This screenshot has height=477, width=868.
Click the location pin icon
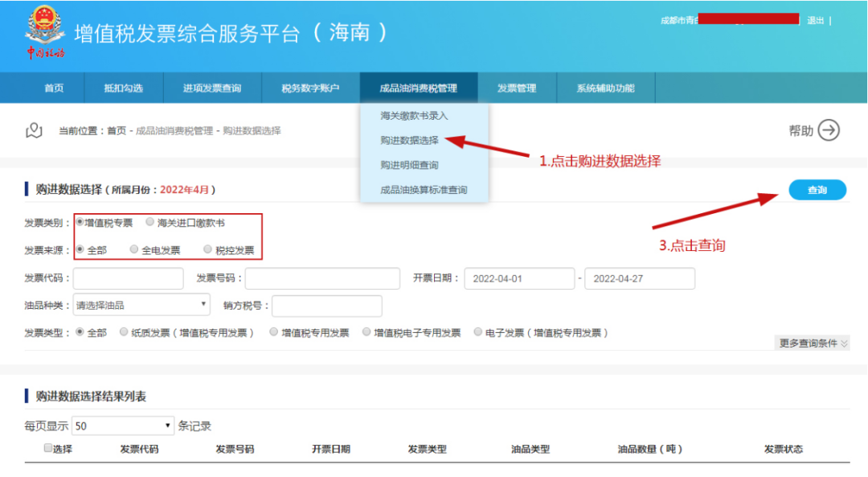tap(34, 130)
